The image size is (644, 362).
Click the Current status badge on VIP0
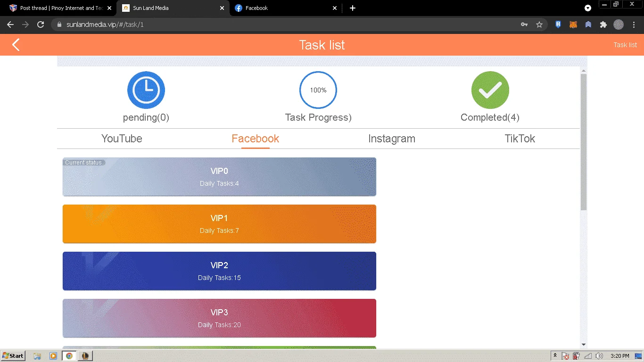pyautogui.click(x=84, y=162)
